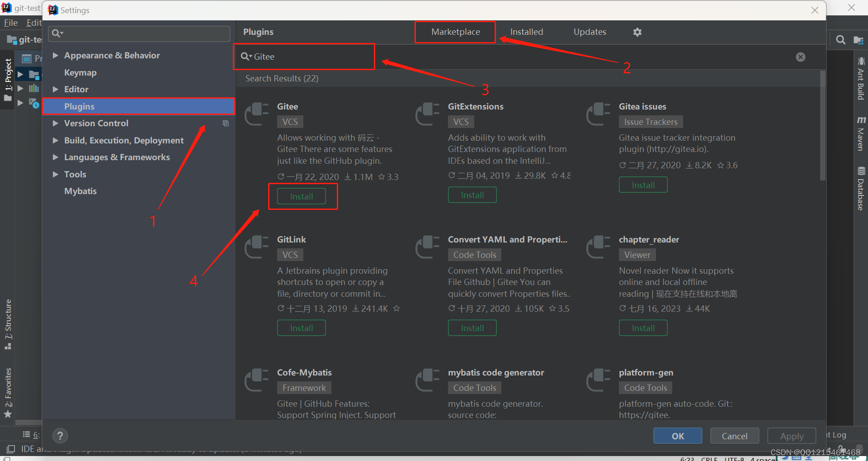Click the GitExtensions plugin logo icon
Screen dimensions: 868x461
click(x=428, y=114)
